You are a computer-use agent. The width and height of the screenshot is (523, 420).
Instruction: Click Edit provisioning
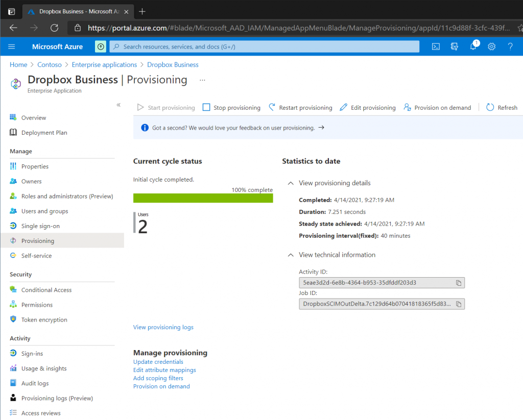pyautogui.click(x=368, y=108)
